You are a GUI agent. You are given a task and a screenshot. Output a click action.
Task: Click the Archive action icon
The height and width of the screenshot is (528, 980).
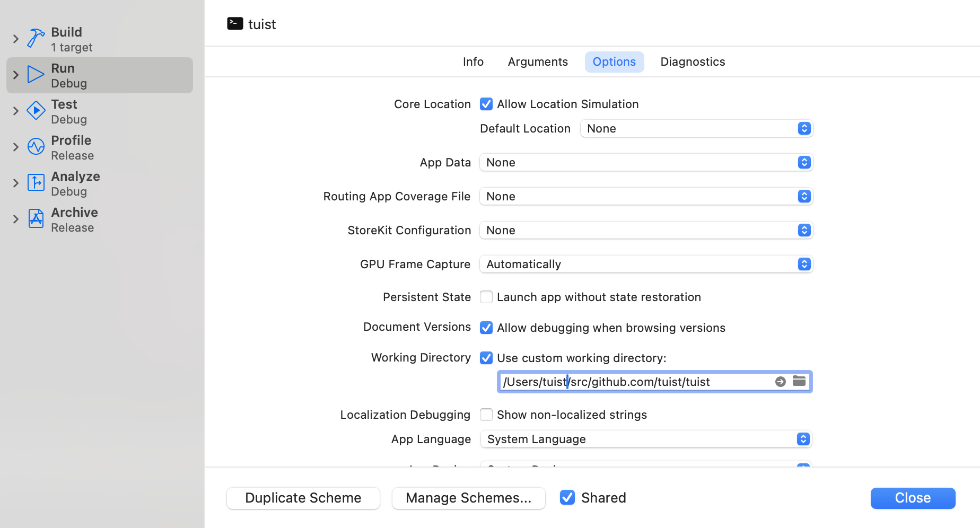[x=36, y=219]
